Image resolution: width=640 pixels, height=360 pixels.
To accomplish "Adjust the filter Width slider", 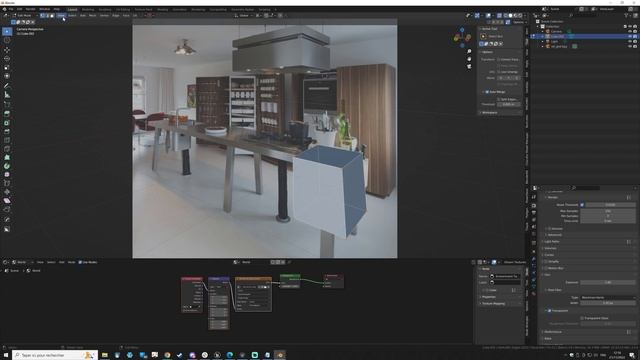I will pyautogui.click(x=608, y=303).
